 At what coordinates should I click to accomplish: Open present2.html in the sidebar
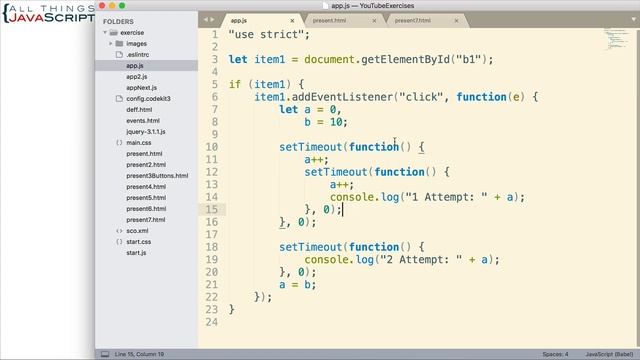(146, 164)
